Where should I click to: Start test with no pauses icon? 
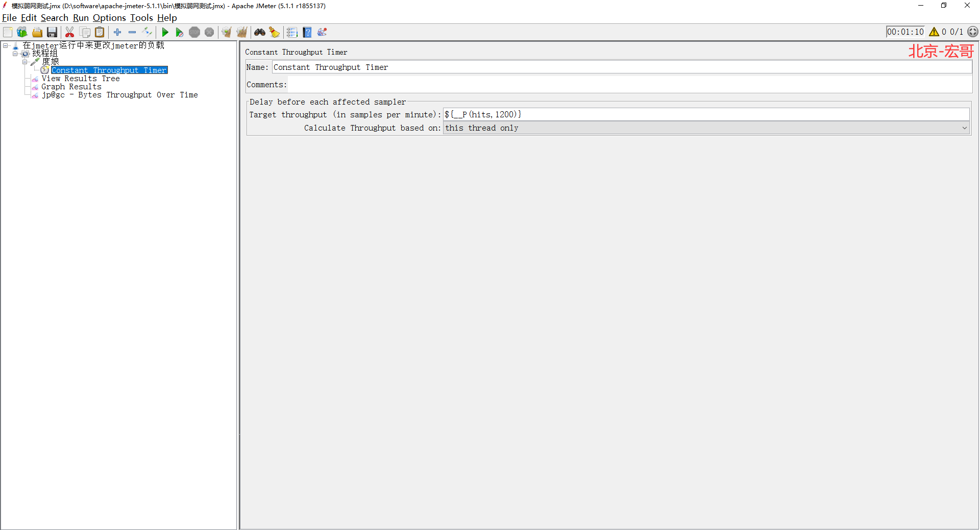(x=180, y=32)
